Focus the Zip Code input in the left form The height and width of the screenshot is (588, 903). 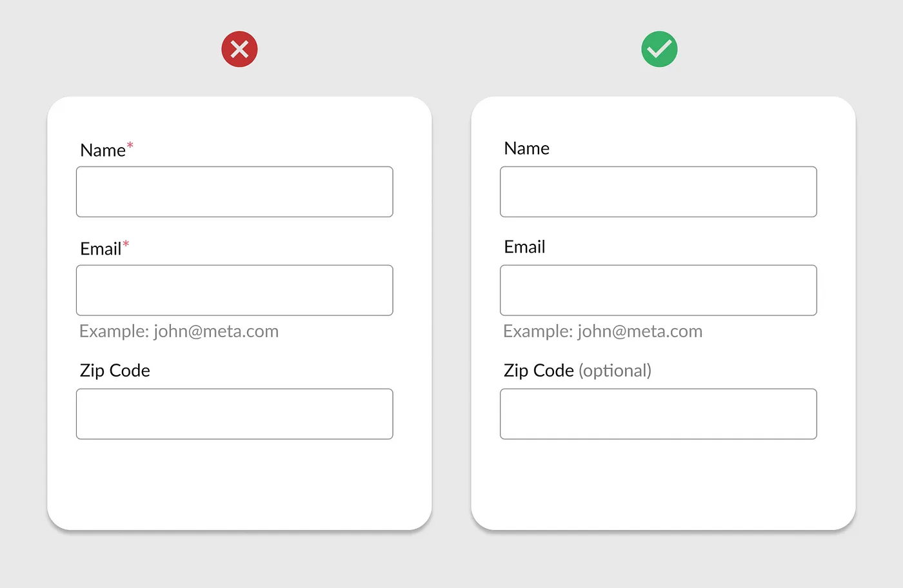click(235, 414)
